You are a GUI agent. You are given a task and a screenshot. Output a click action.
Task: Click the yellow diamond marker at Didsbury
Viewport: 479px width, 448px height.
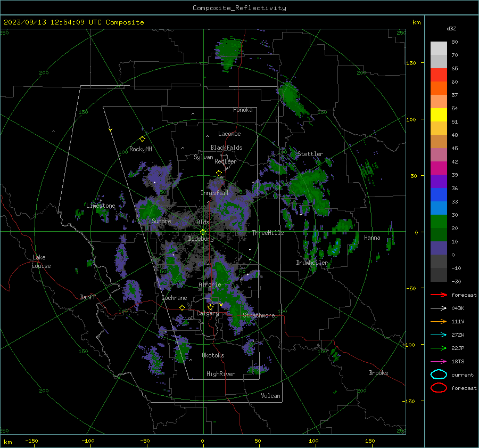click(x=203, y=232)
